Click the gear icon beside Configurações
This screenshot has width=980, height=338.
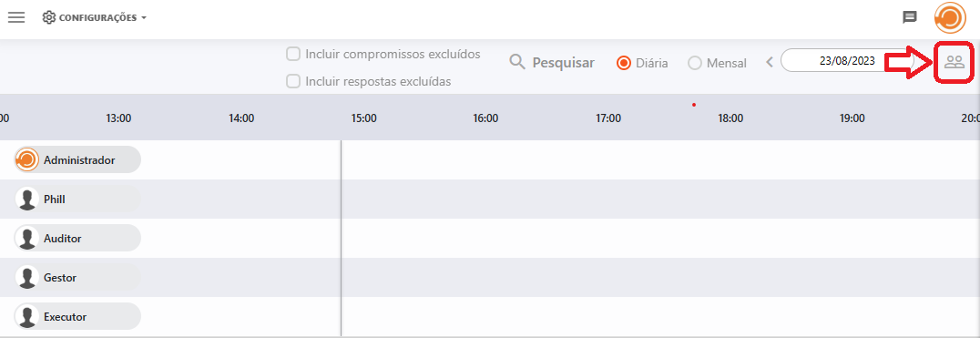click(x=49, y=17)
